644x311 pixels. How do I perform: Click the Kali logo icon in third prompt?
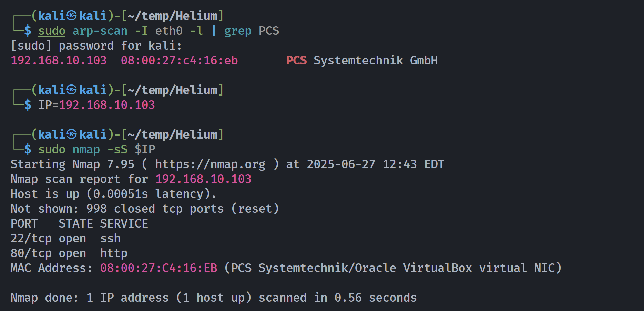click(x=71, y=134)
